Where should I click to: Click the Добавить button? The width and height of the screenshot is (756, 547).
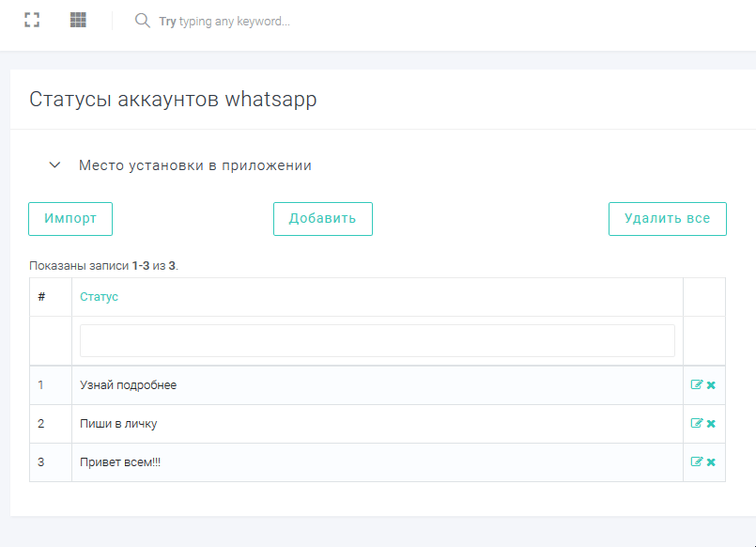(322, 219)
